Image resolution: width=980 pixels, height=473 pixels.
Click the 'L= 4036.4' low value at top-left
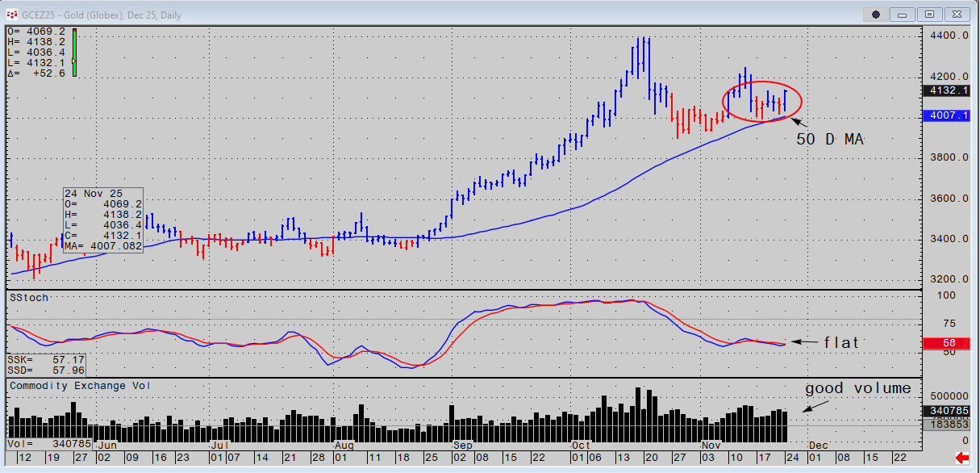pyautogui.click(x=36, y=52)
